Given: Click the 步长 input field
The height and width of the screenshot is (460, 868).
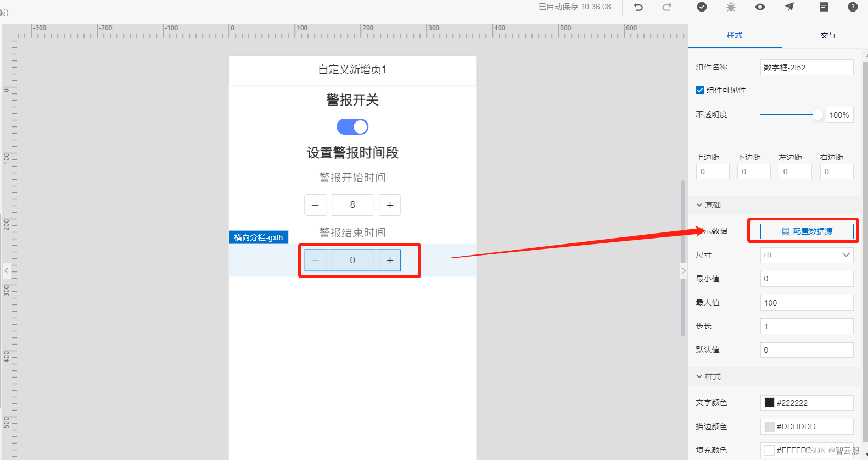Looking at the screenshot, I should tap(807, 326).
